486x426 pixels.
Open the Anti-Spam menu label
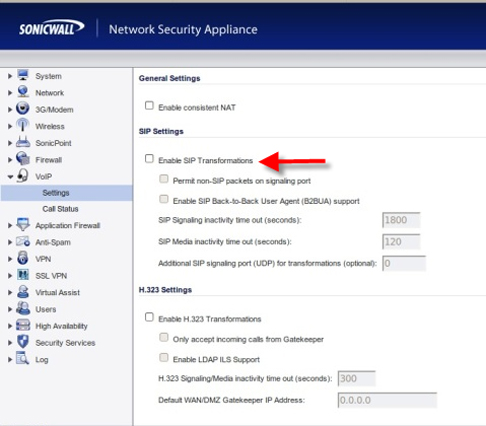[53, 242]
